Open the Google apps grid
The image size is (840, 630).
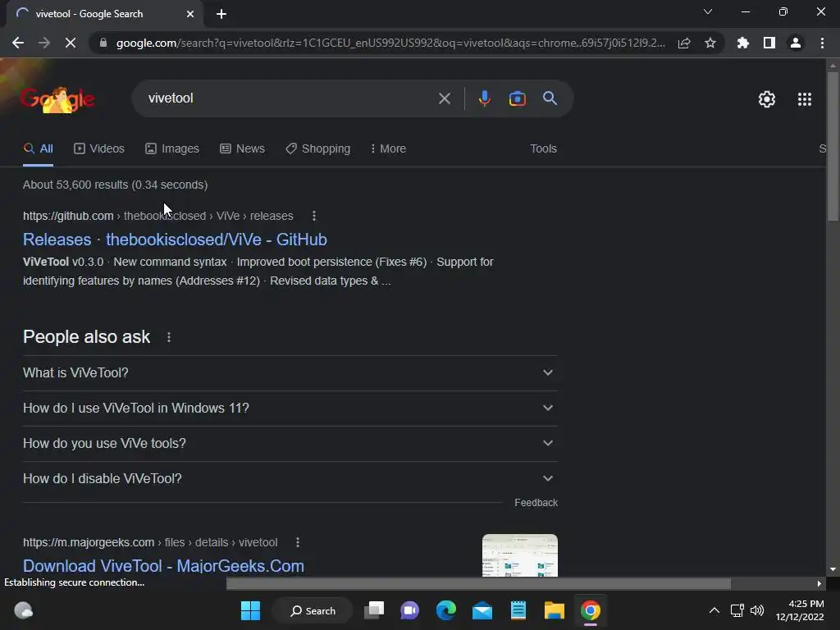pos(805,99)
